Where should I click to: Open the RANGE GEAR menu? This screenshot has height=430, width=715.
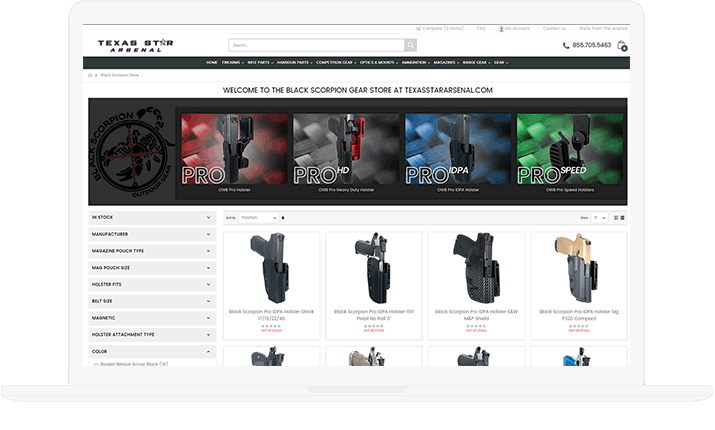pyautogui.click(x=476, y=62)
